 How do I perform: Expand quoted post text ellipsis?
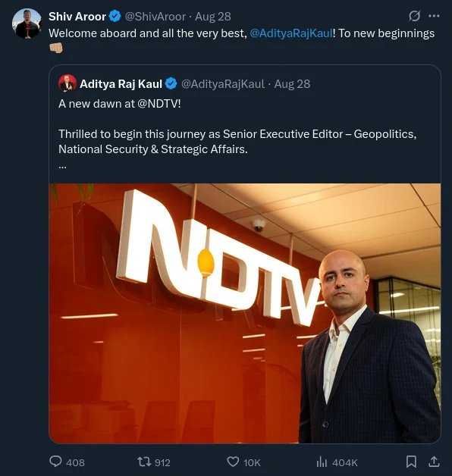(62, 167)
